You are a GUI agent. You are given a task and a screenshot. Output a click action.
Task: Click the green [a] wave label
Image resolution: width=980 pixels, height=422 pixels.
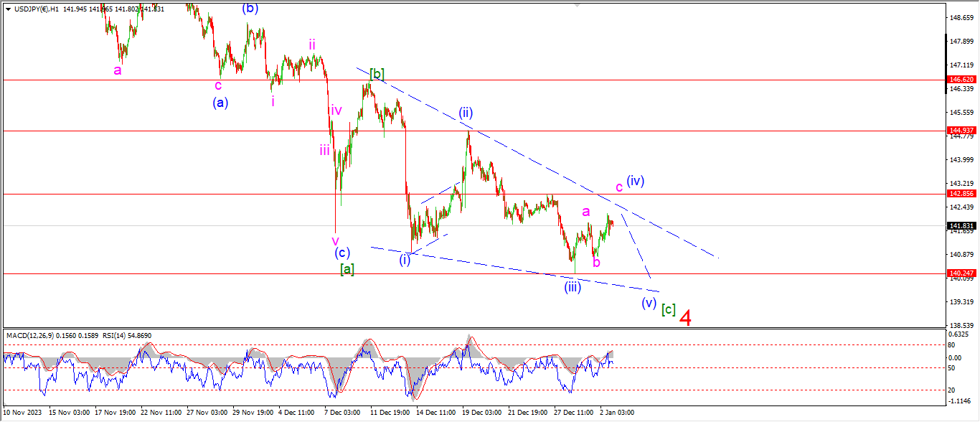[347, 268]
